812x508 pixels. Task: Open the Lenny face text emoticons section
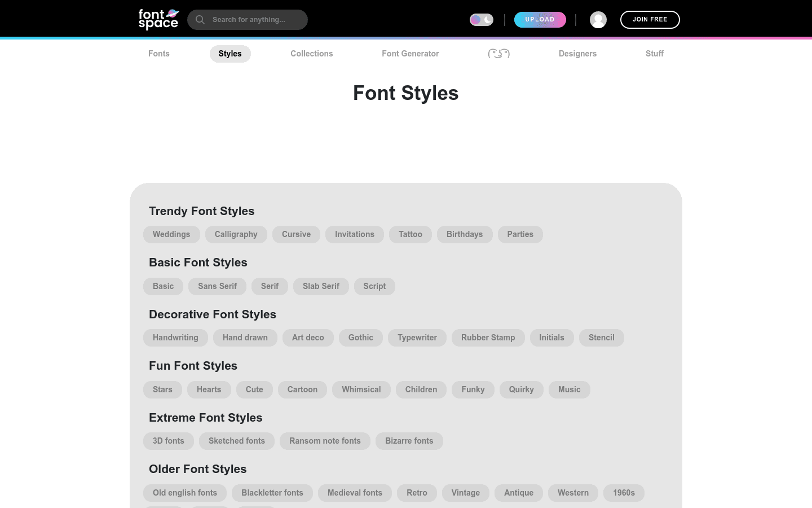pyautogui.click(x=498, y=54)
